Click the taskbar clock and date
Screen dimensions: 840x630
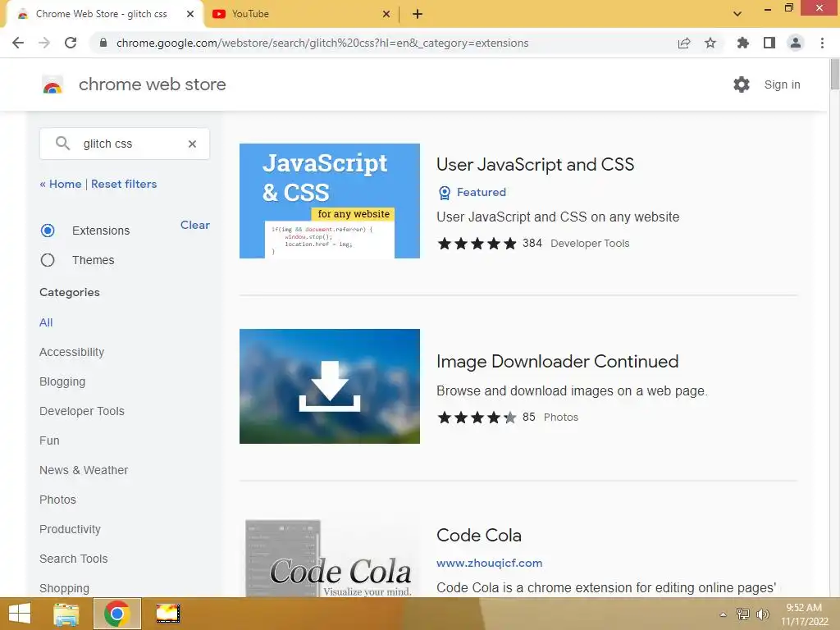(x=804, y=614)
